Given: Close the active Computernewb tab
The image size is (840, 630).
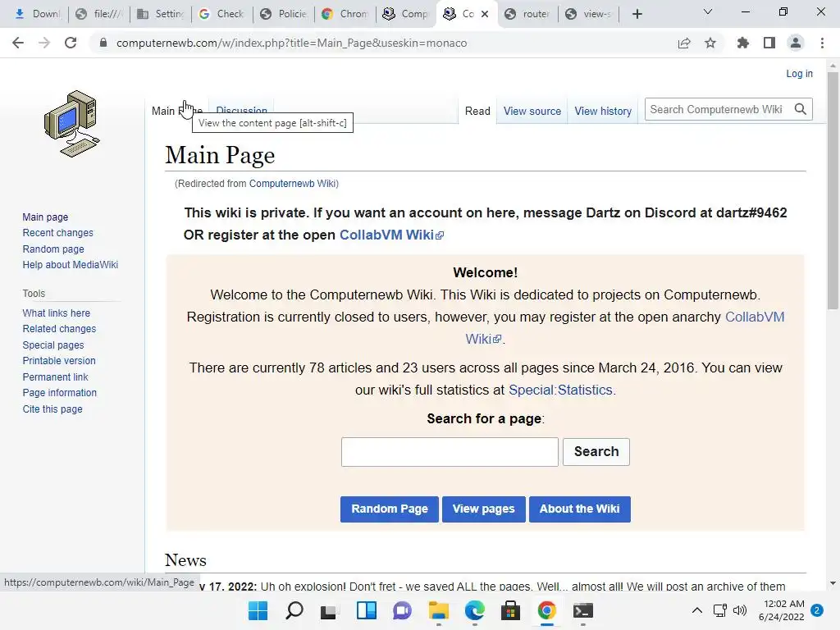Looking at the screenshot, I should 485,14.
